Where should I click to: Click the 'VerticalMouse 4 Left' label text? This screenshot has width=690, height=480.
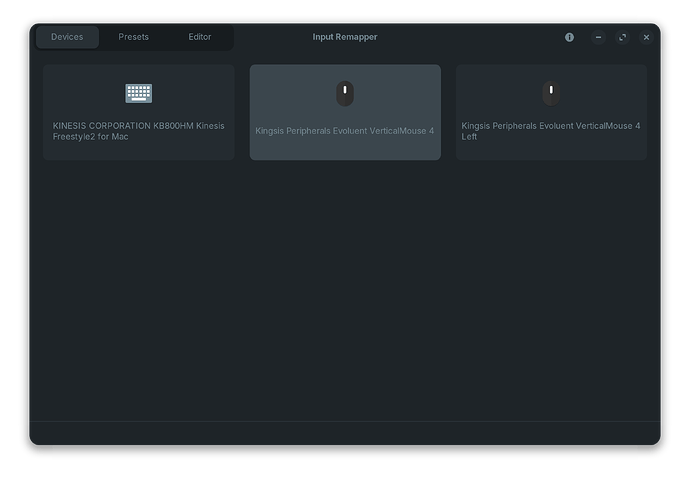(x=551, y=131)
